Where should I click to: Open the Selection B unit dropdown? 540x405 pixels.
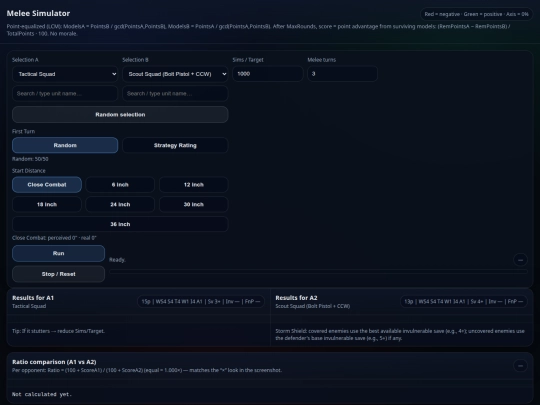[x=175, y=74]
